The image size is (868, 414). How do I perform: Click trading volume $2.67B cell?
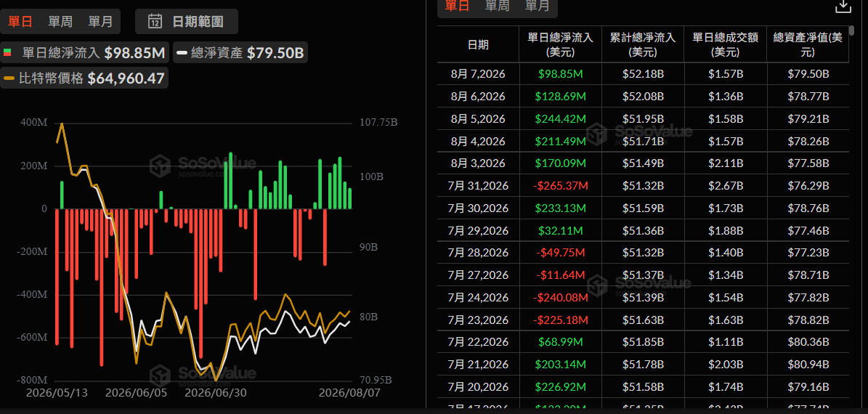(x=725, y=185)
